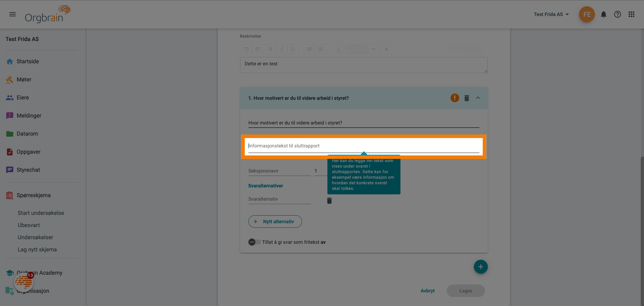Insert a numbered list in description

pyautogui.click(x=320, y=49)
